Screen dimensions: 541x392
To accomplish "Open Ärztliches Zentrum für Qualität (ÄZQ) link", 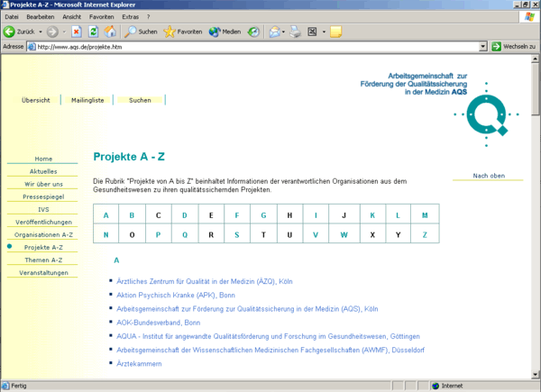I will (205, 281).
